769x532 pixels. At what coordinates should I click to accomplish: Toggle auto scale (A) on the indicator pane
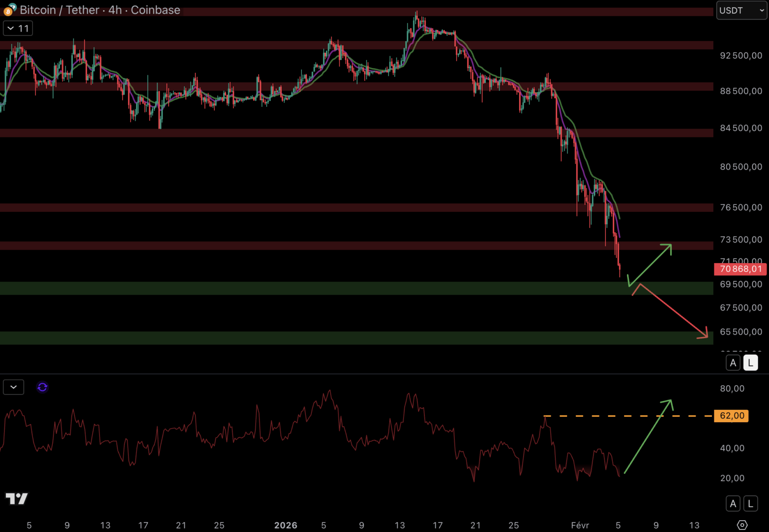tap(733, 503)
